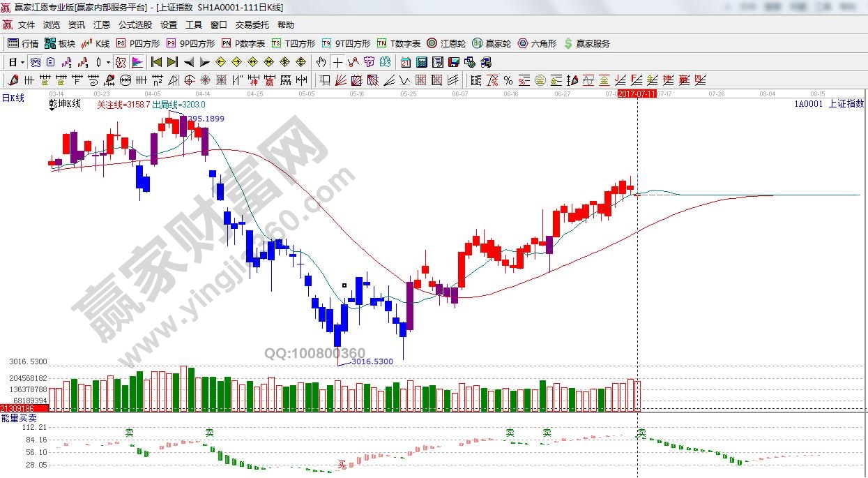Open the 交易委托 menu
Viewport: 868px width, 478px height.
(252, 24)
